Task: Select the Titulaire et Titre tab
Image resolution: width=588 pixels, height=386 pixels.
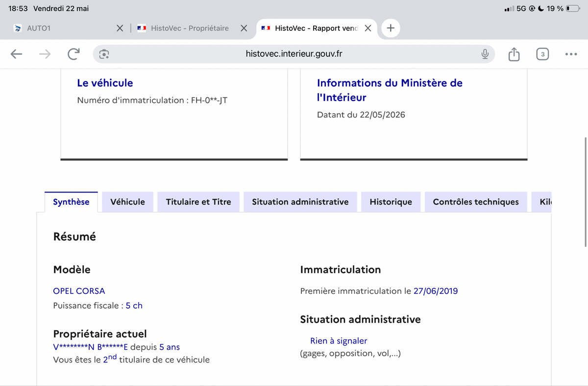Action: click(198, 202)
